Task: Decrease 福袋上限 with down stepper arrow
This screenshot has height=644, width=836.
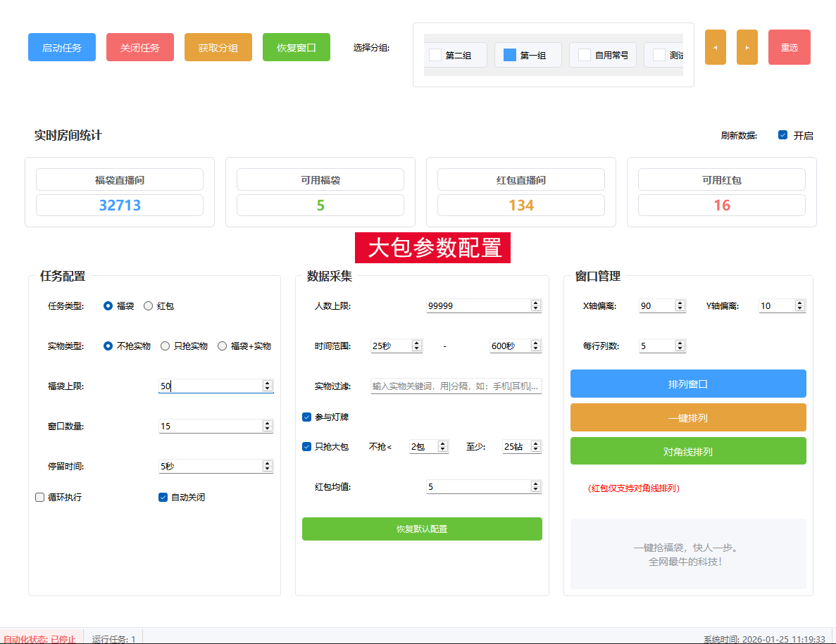Action: coord(268,389)
